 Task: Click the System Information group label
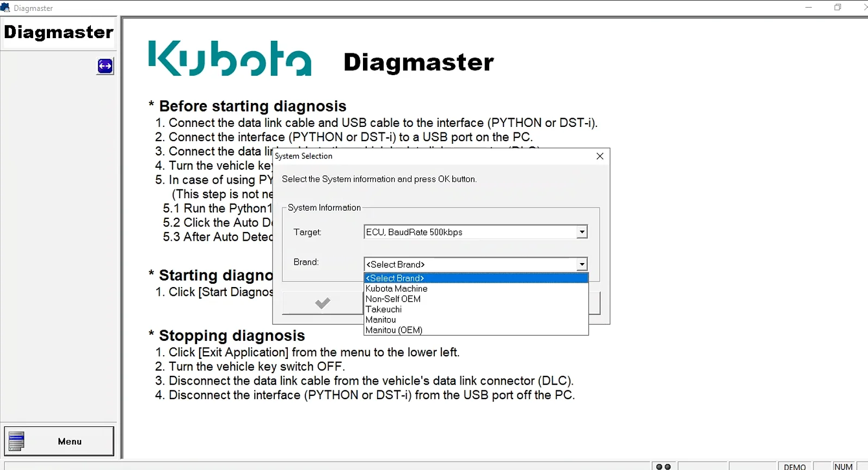[324, 207]
